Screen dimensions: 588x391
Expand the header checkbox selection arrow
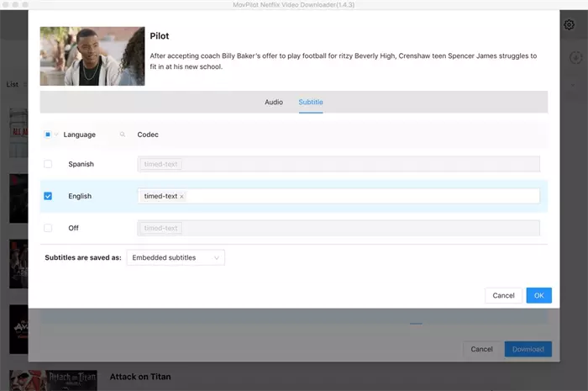click(57, 135)
